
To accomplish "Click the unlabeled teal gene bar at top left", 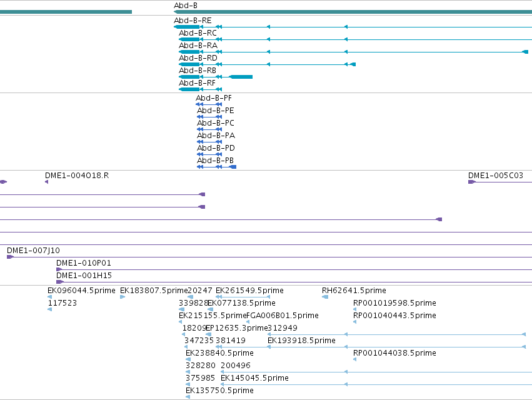I will pyautogui.click(x=66, y=12).
